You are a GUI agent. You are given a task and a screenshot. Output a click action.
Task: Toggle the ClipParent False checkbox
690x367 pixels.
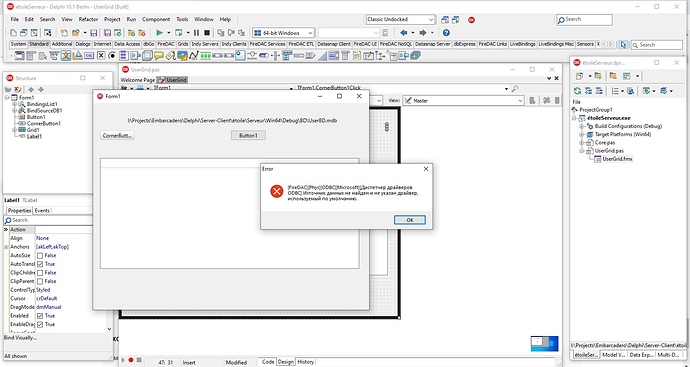click(x=40, y=281)
